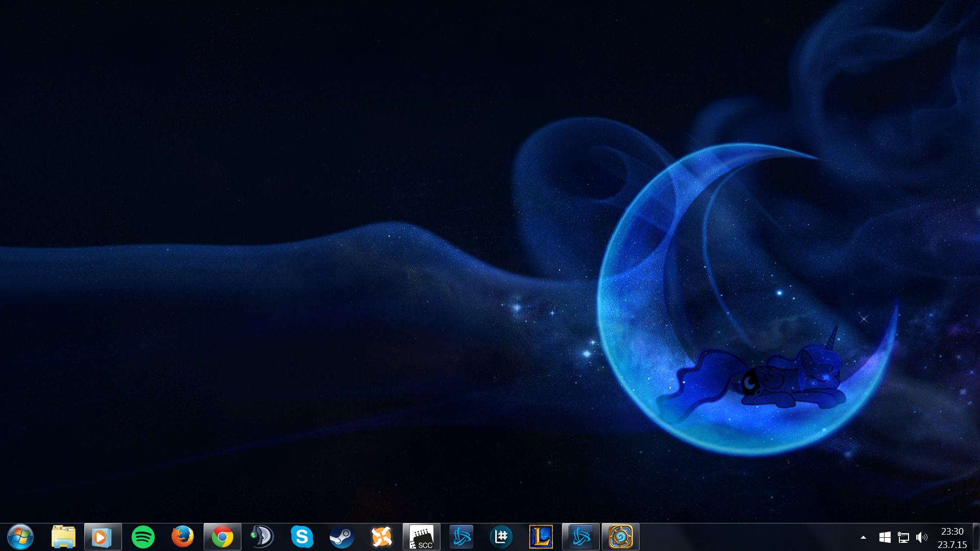This screenshot has width=980, height=551.
Task: Launch League of Legends from the taskbar
Action: 541,537
